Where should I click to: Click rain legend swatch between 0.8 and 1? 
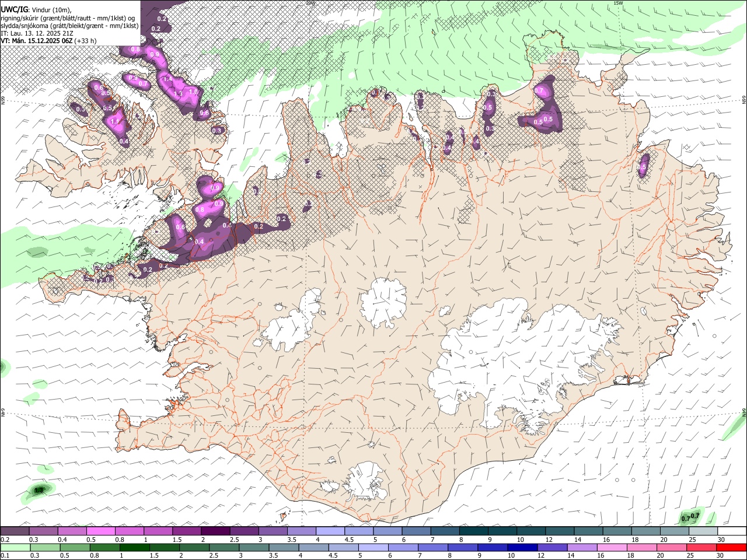104,547
